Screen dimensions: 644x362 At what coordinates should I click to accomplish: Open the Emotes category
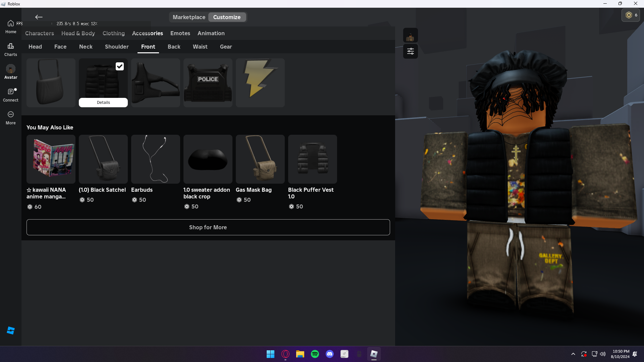pos(180,33)
